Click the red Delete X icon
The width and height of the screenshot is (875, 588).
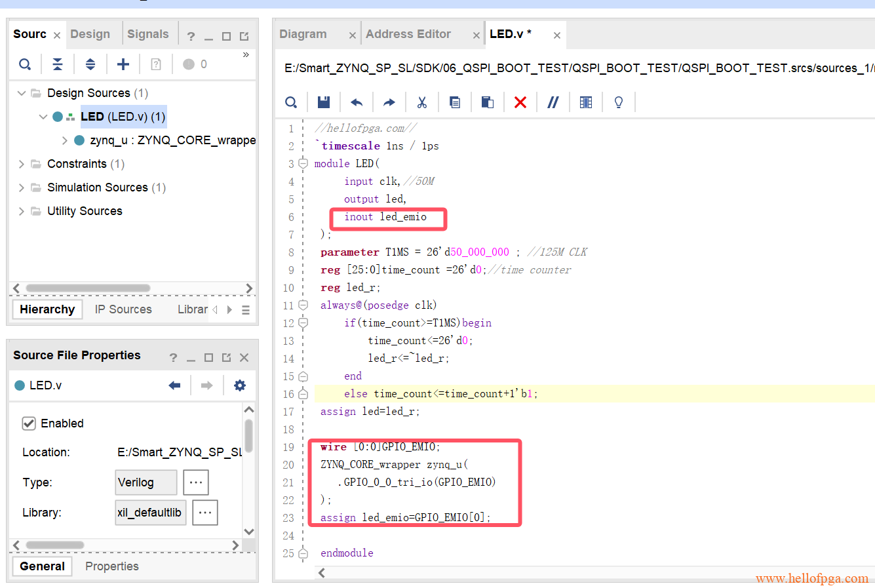pyautogui.click(x=520, y=102)
